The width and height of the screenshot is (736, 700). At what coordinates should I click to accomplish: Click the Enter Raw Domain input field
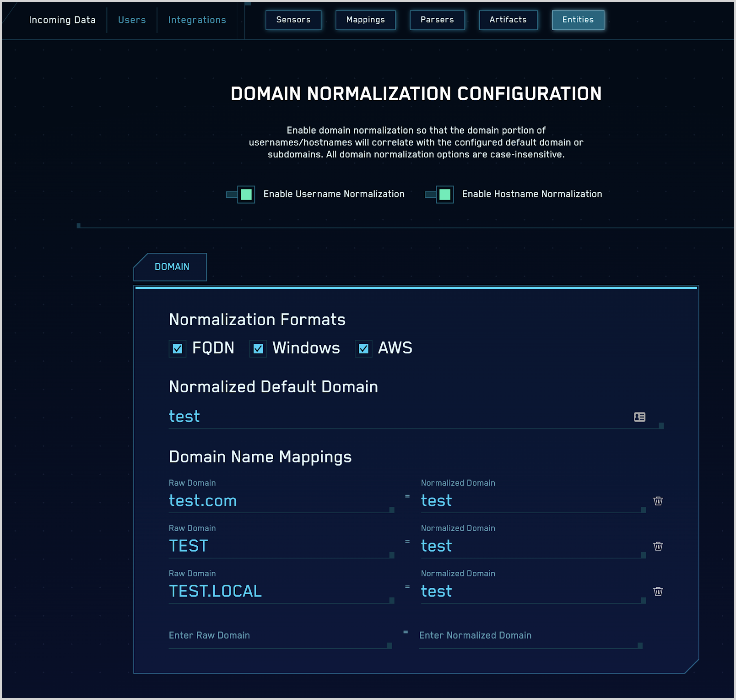coord(279,635)
